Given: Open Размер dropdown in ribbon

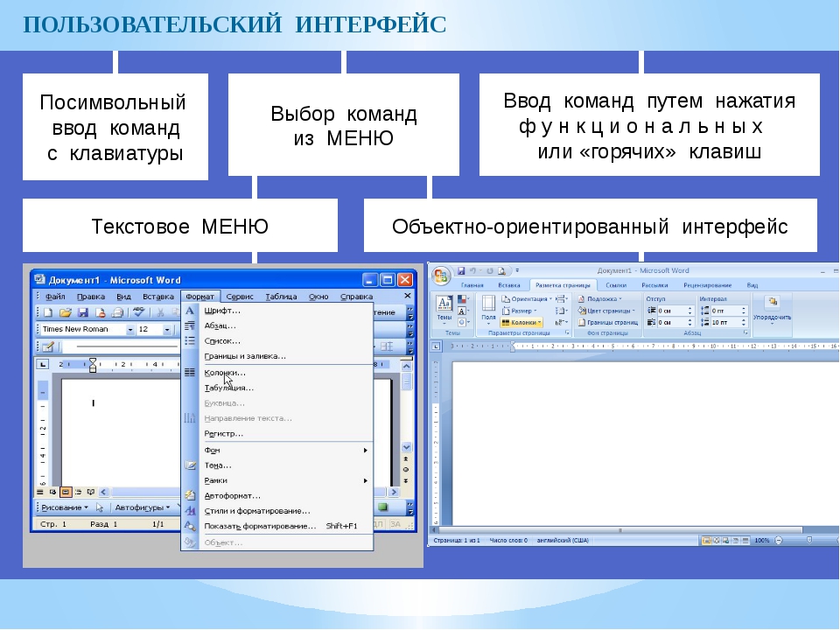Looking at the screenshot, I should (x=520, y=311).
